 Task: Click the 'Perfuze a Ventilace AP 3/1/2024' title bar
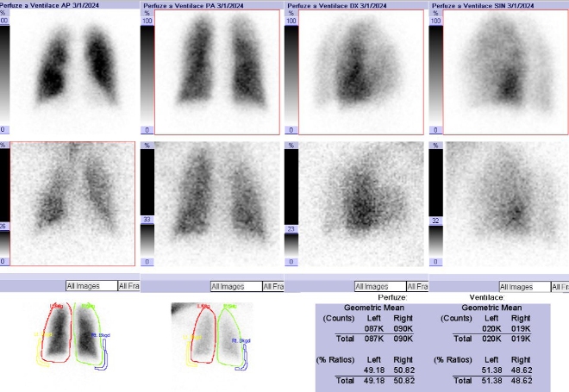click(x=69, y=5)
